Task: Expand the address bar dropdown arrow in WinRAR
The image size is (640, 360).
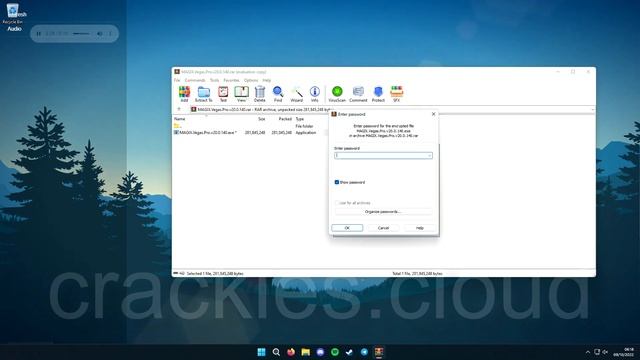Action: point(592,109)
